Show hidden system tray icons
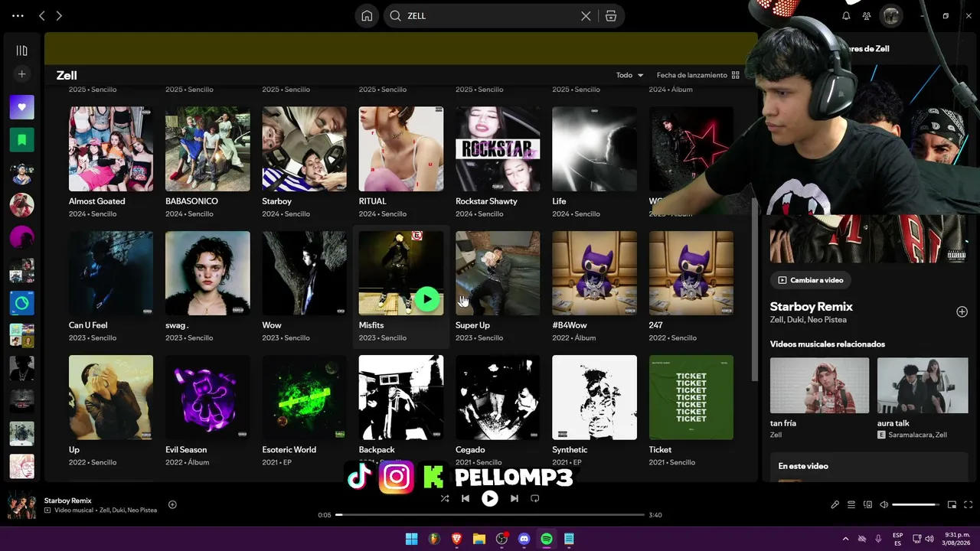Screen dimensions: 980x551 pyautogui.click(x=845, y=539)
